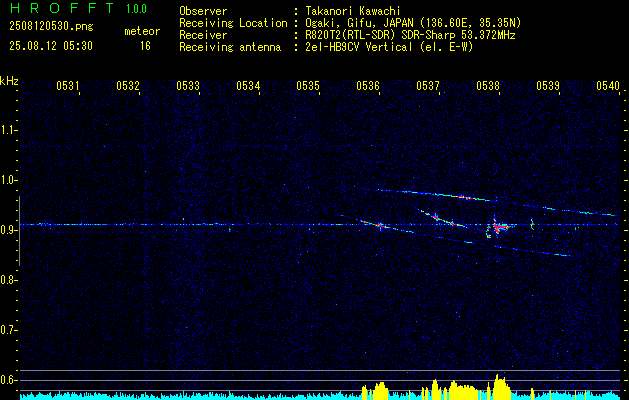Viewport: 629px width, 400px height.
Task: Click the Receiver field label
Action: pyautogui.click(x=203, y=35)
